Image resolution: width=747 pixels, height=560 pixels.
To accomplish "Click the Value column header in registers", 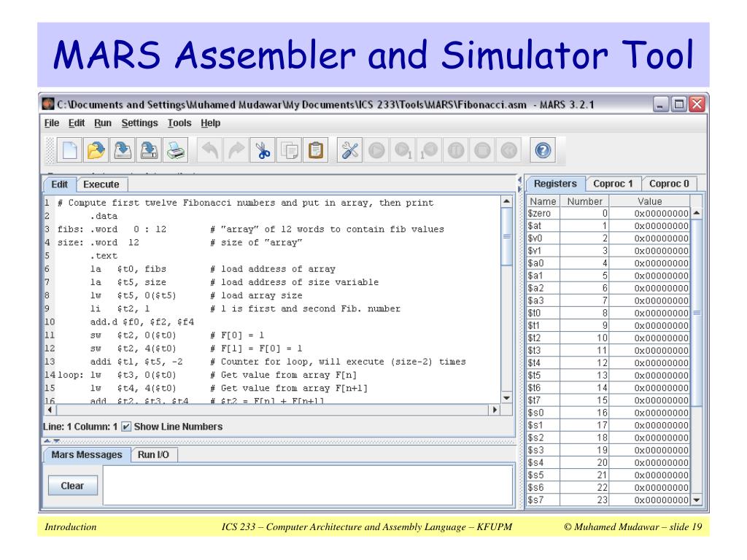I will [650, 201].
